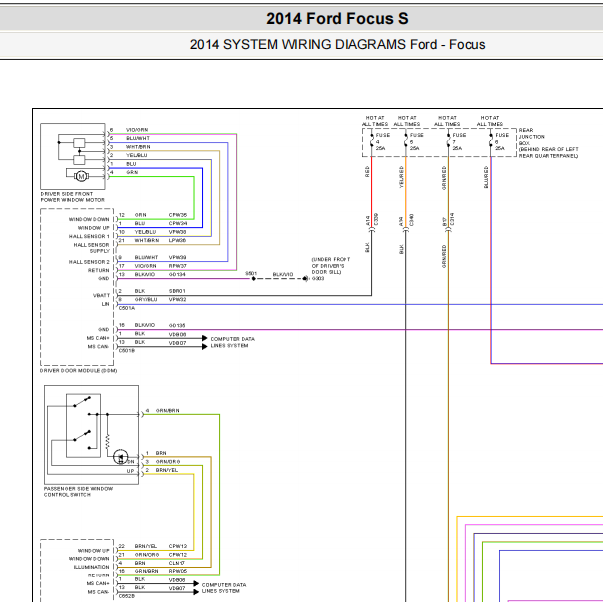Click the 'VBATT' pin label
This screenshot has height=602, width=603.
[102, 295]
